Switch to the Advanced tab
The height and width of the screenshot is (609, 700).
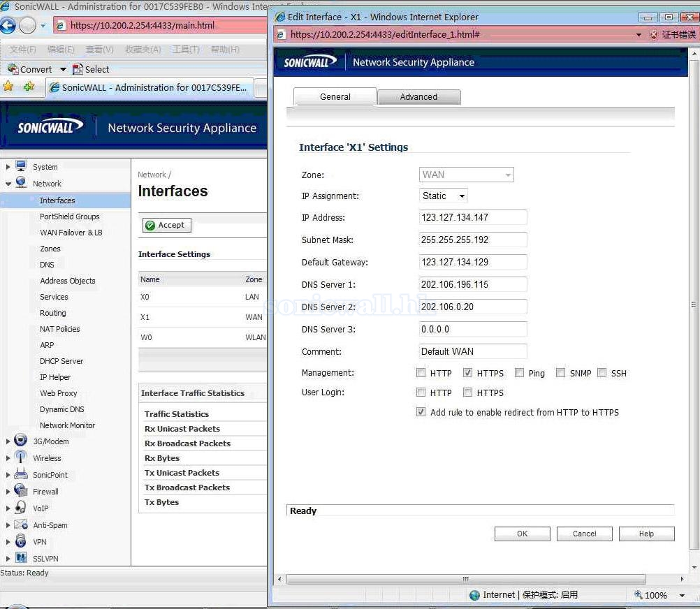418,97
